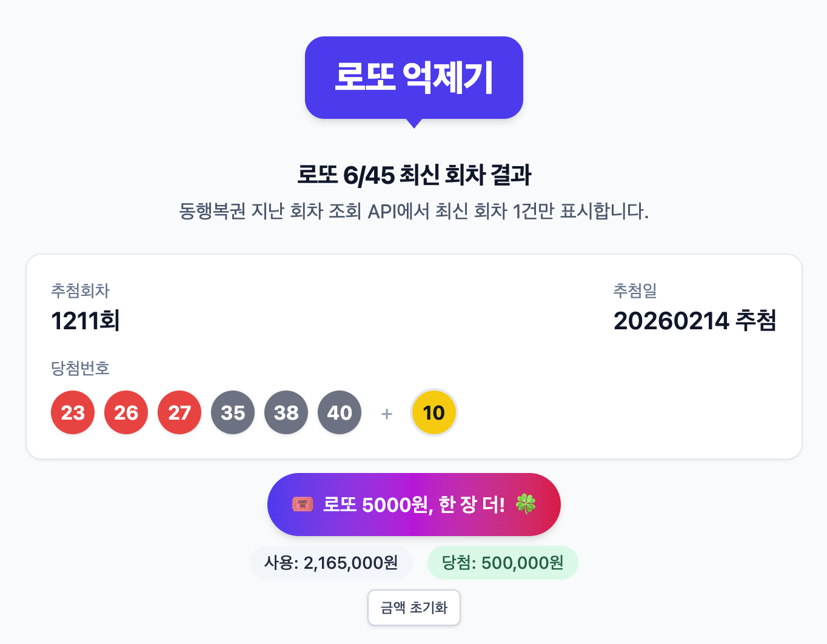
Task: Click the 20260214 추첨 draw date
Action: [695, 321]
